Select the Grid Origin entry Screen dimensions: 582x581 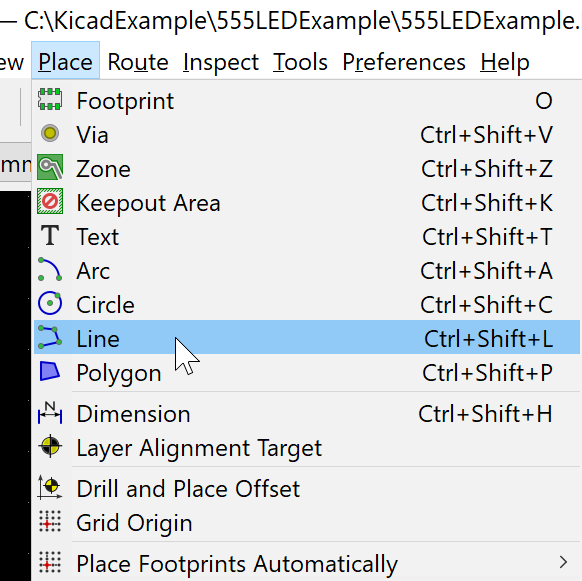coord(307,522)
